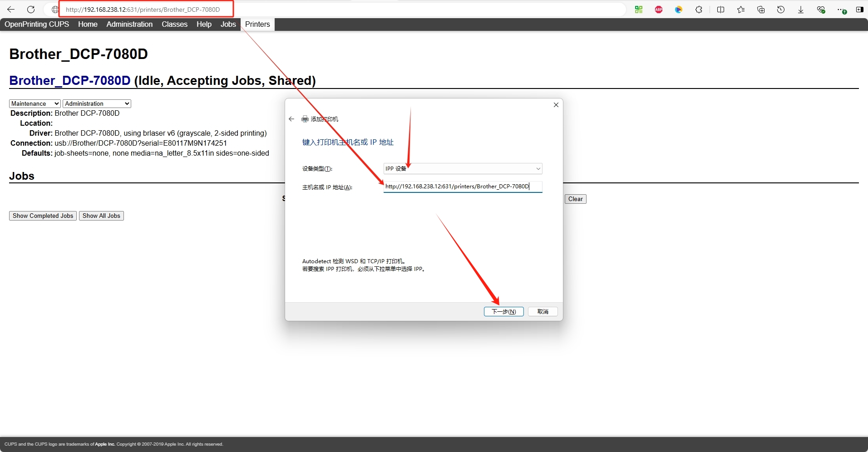Image resolution: width=868 pixels, height=452 pixels.
Task: Click the Defaults job-sheets value text
Action: 162,153
